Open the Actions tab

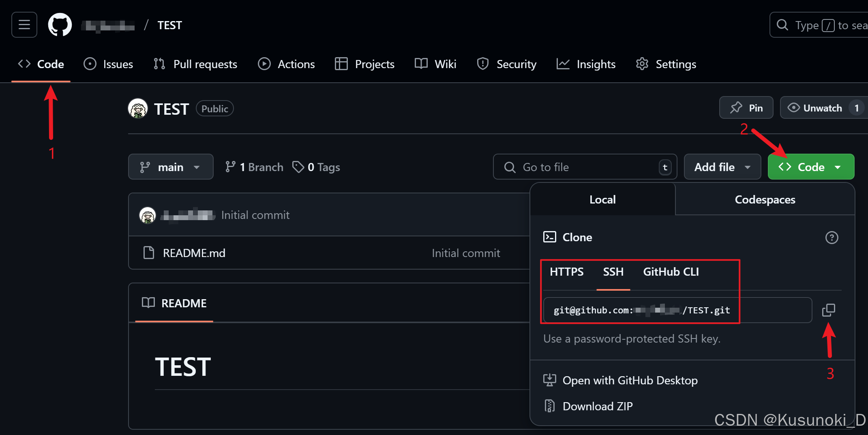[286, 64]
